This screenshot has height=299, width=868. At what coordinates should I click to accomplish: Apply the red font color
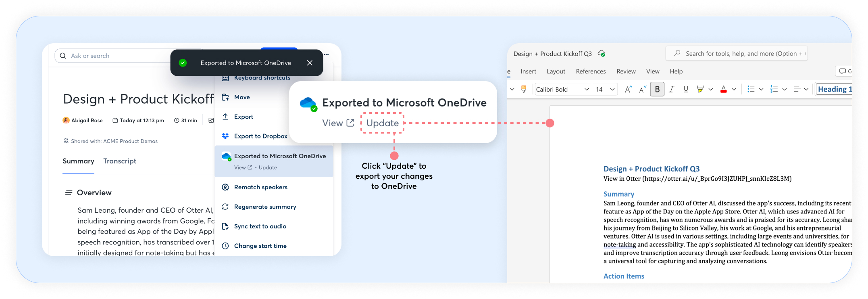click(724, 89)
